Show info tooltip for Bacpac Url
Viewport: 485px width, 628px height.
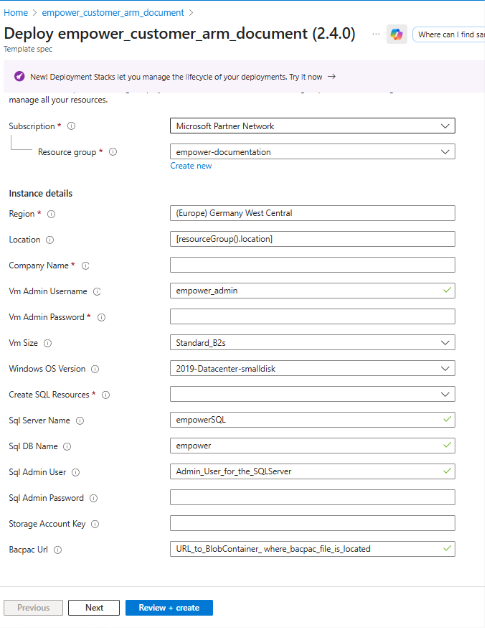pos(58,550)
